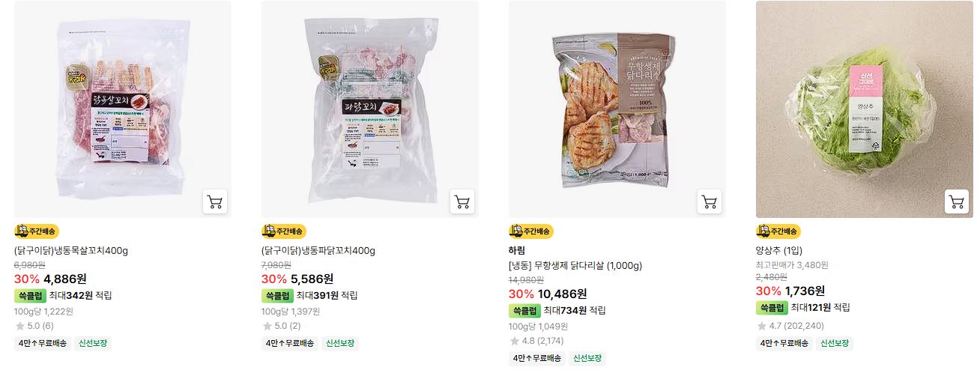Add 냉동파닭꼬치400g to cart
This screenshot has height=373, width=980.
pos(462,201)
